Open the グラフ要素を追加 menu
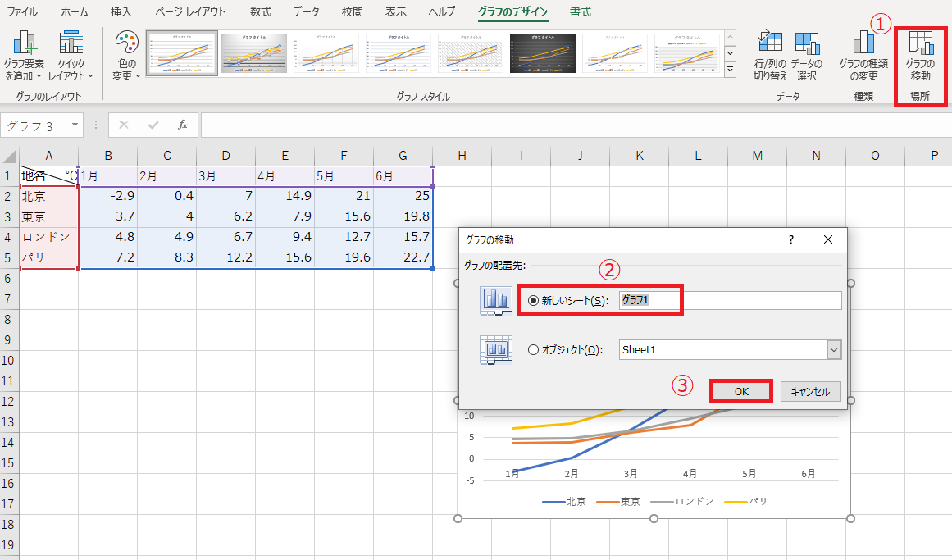The image size is (952, 560). [24, 56]
